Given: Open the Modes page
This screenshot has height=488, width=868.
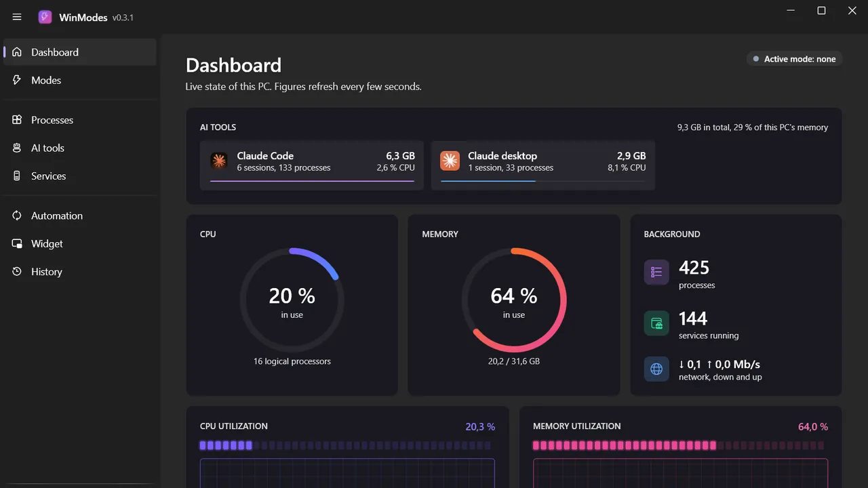Looking at the screenshot, I should click(80, 80).
